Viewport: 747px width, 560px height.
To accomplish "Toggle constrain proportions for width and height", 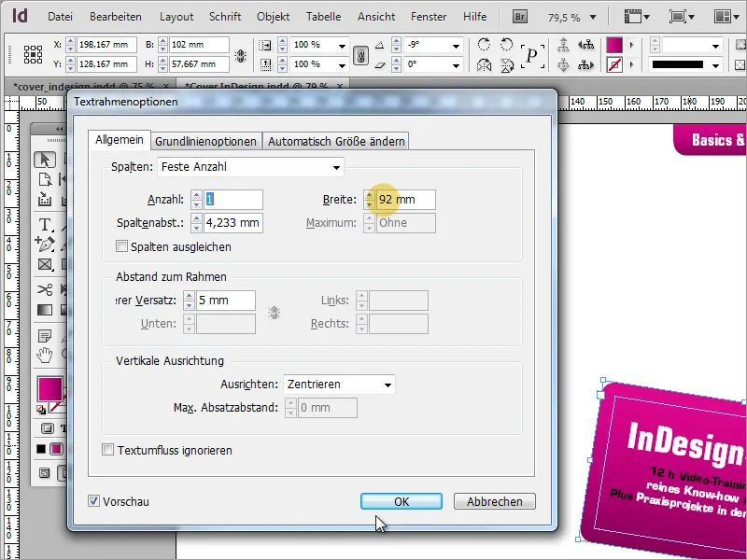I will click(241, 55).
